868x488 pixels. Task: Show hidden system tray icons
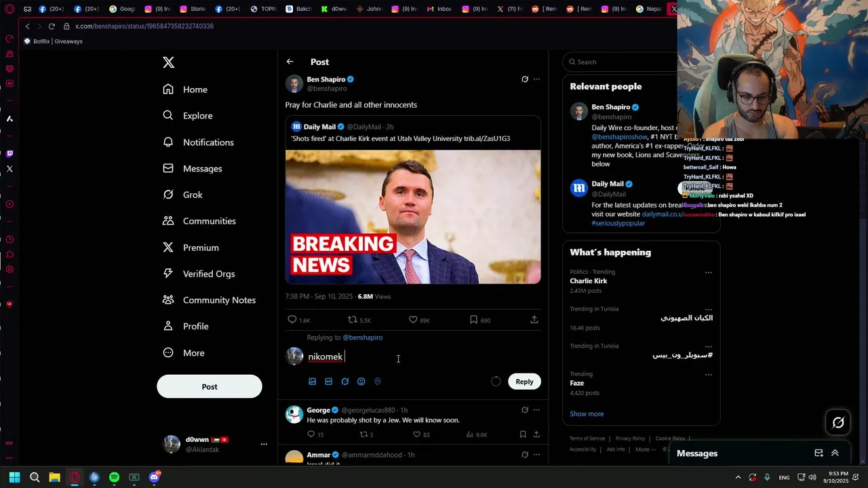738,477
